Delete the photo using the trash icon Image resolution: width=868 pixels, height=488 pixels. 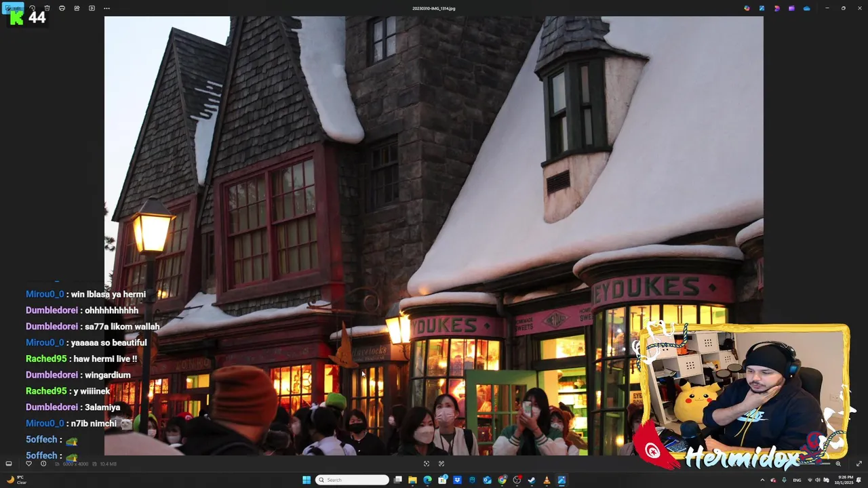(x=47, y=8)
